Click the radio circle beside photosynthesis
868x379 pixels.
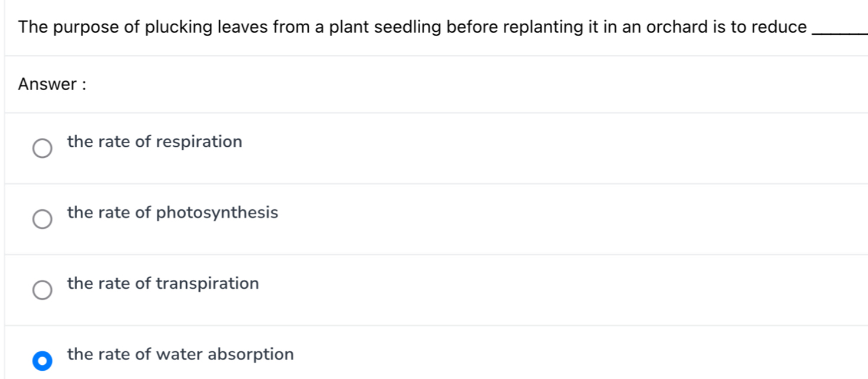coord(42,219)
